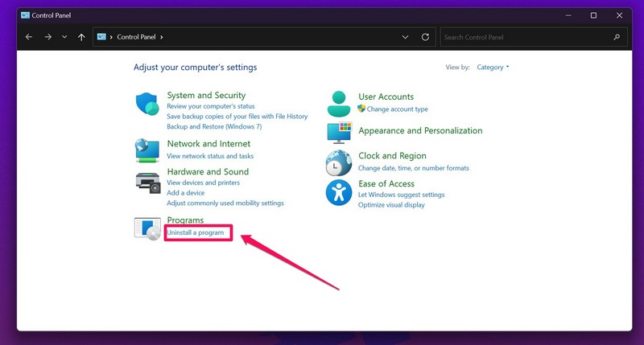Open Backup and Restore (Windows 7)
The image size is (644, 345).
(214, 126)
